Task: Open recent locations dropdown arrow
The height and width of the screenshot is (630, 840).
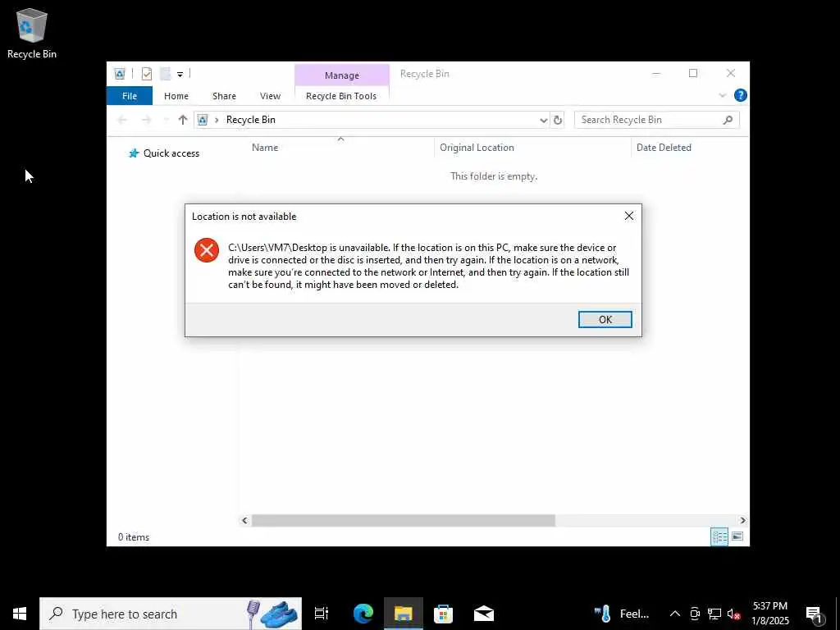Action: coord(166,120)
